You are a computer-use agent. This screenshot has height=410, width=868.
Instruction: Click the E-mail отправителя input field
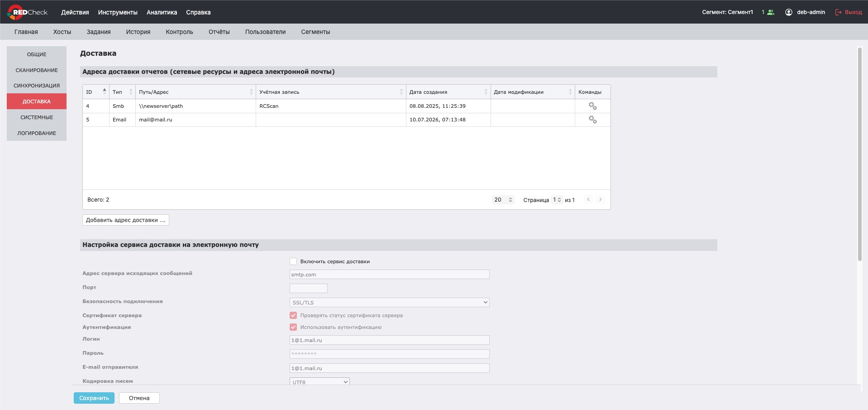pos(390,368)
